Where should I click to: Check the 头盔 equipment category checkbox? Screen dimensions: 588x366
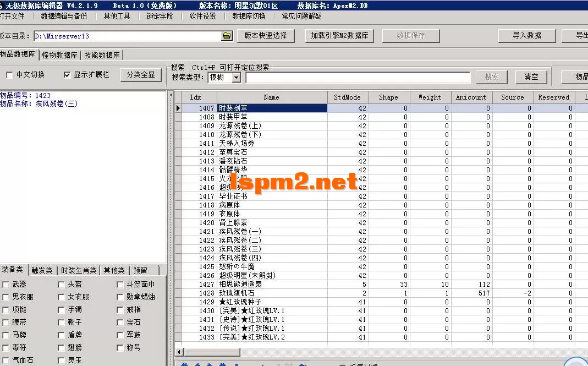tap(61, 285)
